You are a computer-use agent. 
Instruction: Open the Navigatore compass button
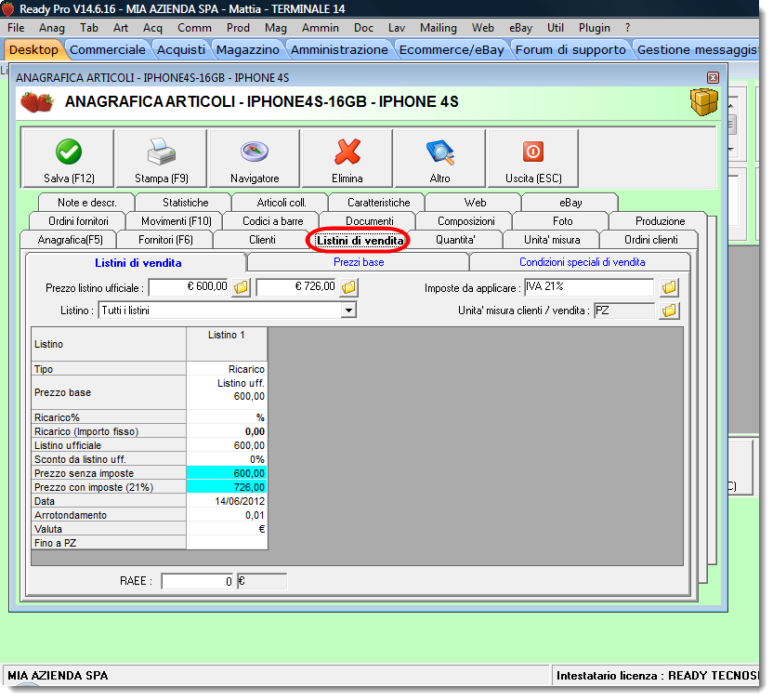tap(255, 158)
